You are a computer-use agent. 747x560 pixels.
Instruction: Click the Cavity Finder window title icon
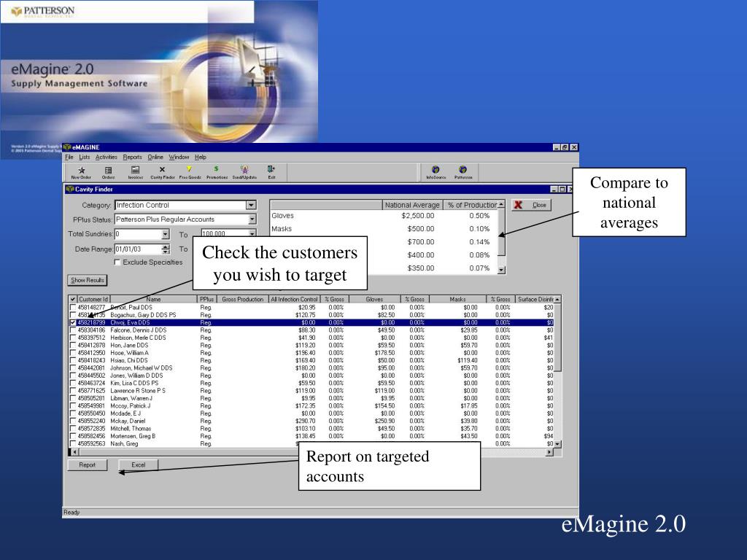(x=70, y=189)
